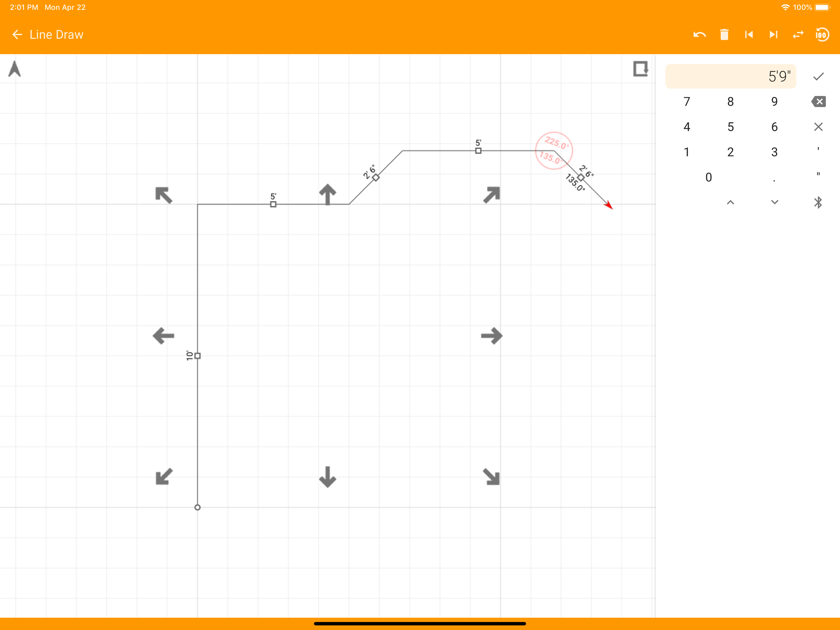Tap the 2:01 PM clock

24,7
